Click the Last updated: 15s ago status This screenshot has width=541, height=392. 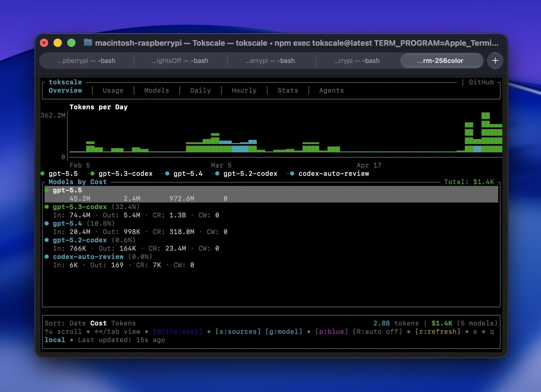[121, 340]
